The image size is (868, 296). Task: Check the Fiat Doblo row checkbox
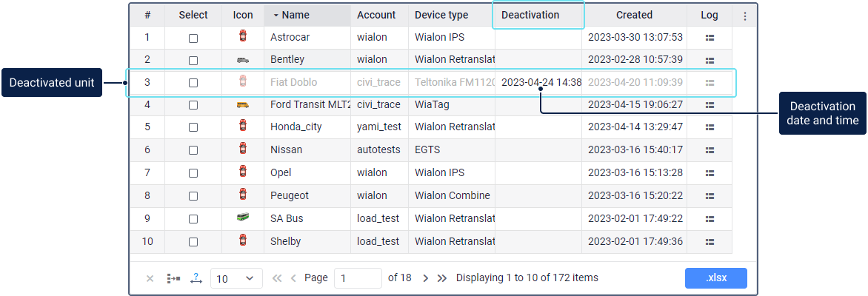click(193, 83)
